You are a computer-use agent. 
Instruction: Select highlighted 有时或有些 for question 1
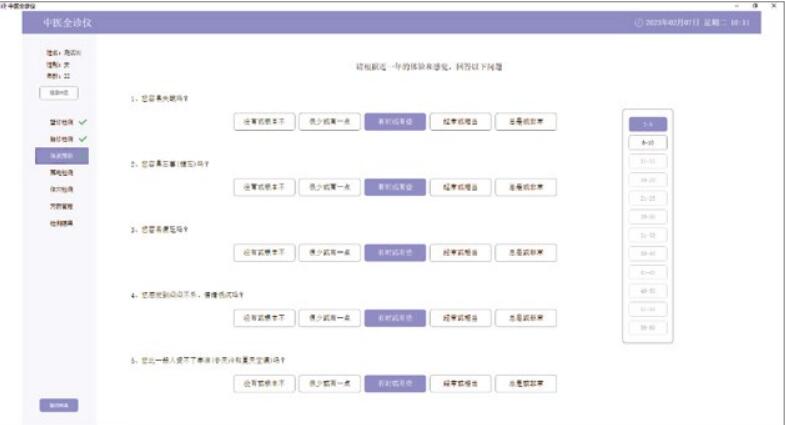pos(395,122)
